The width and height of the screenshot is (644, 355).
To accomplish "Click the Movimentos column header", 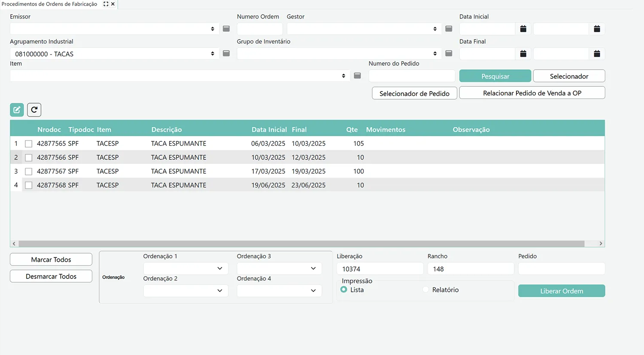I will coord(386,129).
